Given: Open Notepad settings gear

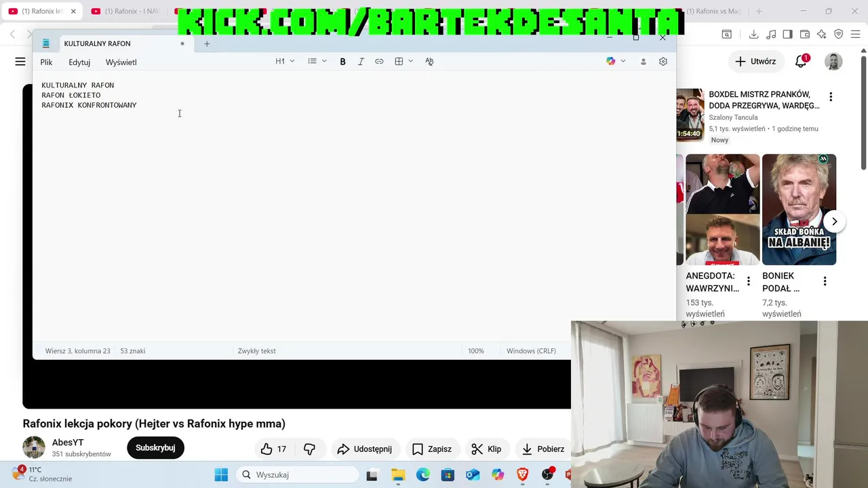Looking at the screenshot, I should tap(663, 62).
